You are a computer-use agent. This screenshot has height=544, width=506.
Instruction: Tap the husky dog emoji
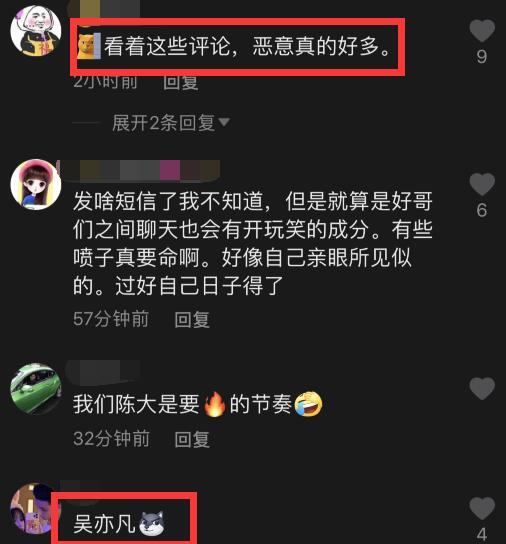point(152,524)
